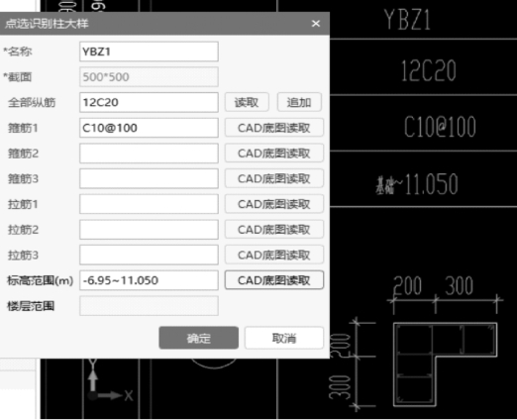The image size is (517, 420).
Task: Click the 名称 field containing YBZ1
Action: (149, 52)
